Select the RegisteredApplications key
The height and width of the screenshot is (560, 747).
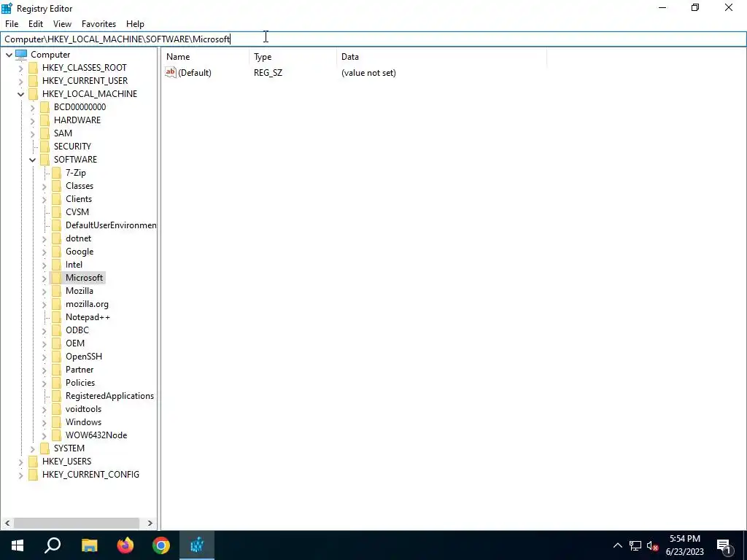(x=109, y=396)
